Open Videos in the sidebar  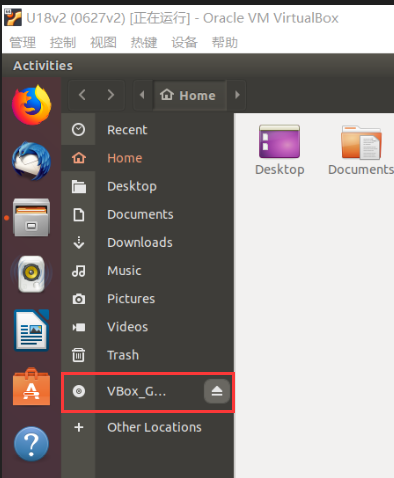[147, 327]
